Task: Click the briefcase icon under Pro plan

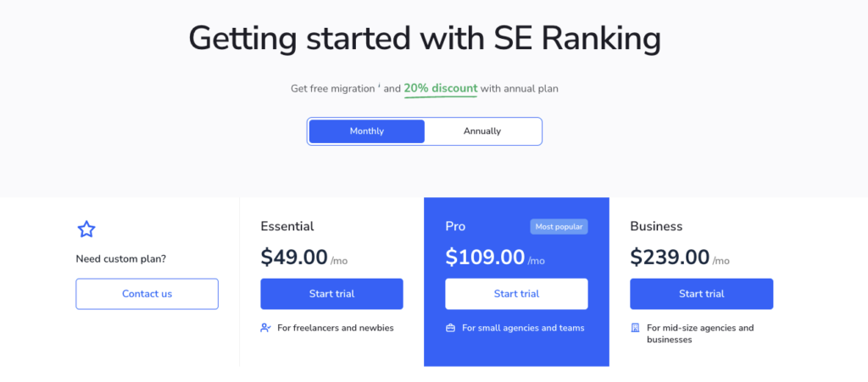Action: 451,328
